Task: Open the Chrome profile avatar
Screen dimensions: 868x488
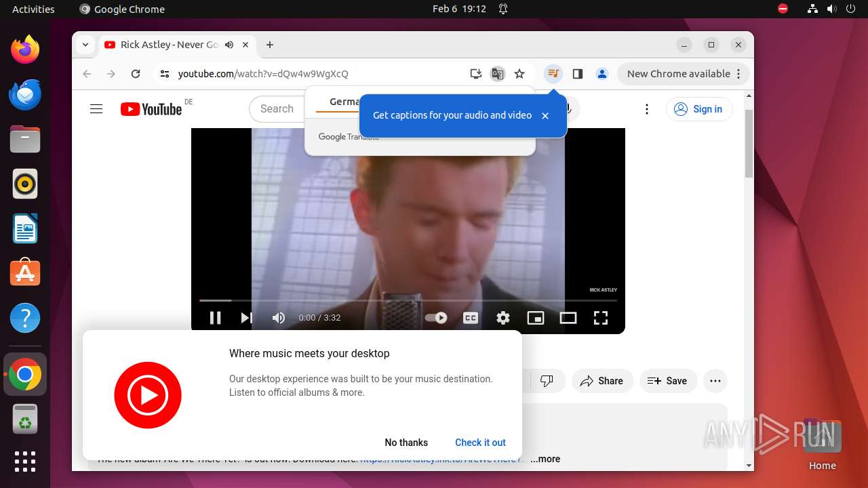Action: (602, 74)
